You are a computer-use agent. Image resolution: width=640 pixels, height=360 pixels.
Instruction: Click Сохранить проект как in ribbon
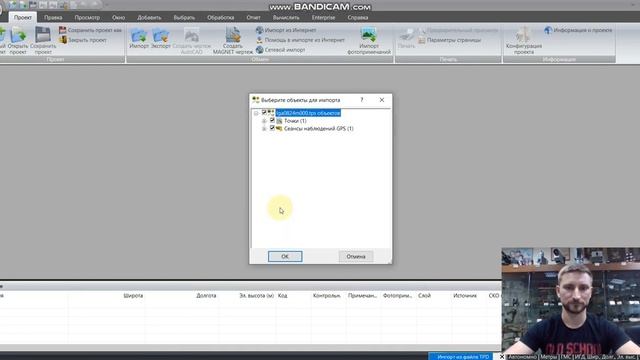pos(90,30)
